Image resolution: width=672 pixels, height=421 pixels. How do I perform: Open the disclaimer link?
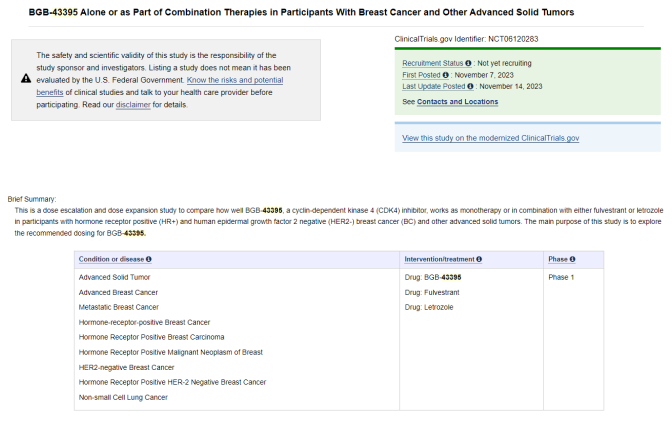[132, 104]
